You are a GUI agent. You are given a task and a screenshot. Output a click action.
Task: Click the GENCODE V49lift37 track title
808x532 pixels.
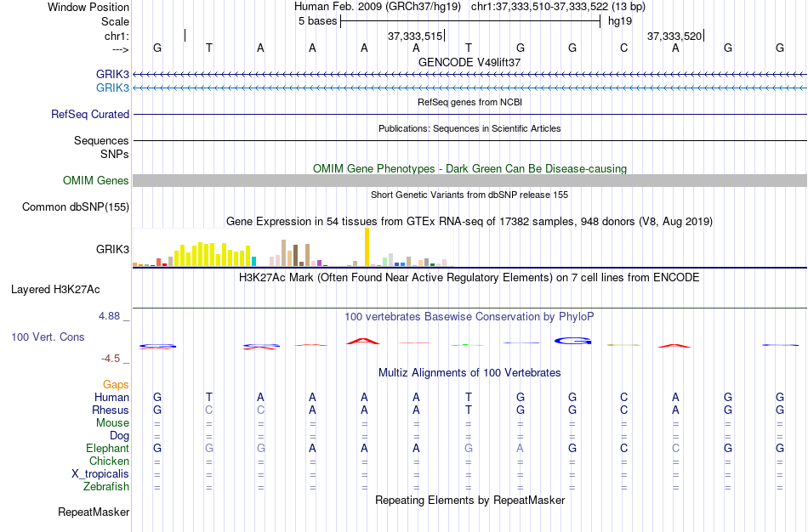(x=469, y=62)
